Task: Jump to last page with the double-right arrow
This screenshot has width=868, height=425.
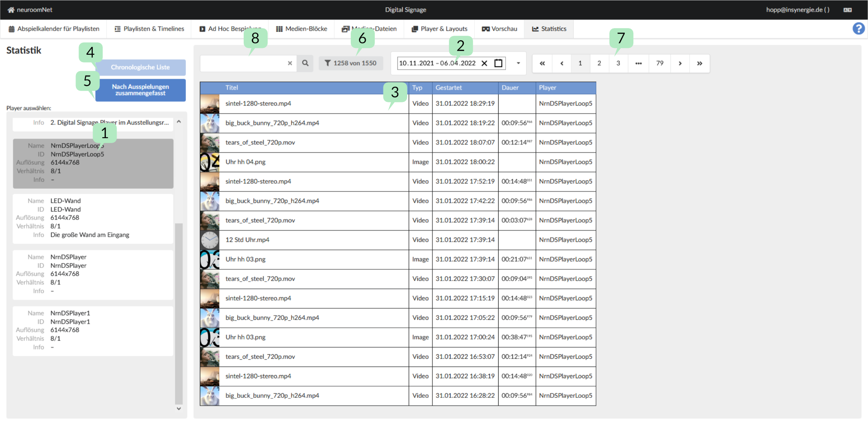Action: pyautogui.click(x=699, y=63)
